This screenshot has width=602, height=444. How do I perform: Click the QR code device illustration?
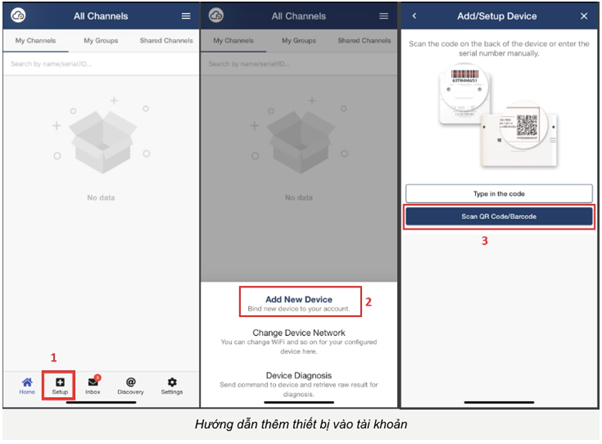click(519, 134)
